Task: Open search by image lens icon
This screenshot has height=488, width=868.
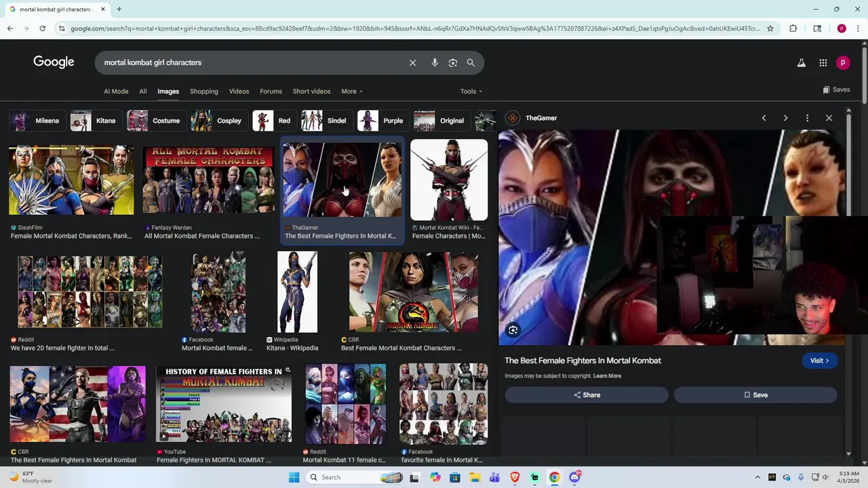Action: click(x=453, y=62)
